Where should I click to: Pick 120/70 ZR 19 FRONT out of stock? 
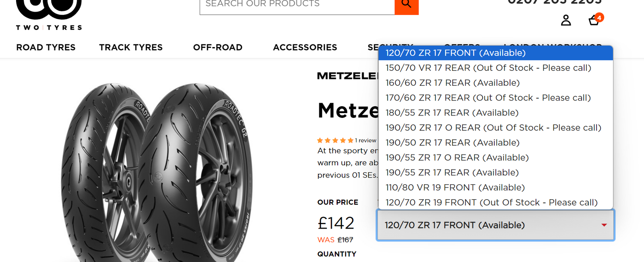(x=491, y=202)
